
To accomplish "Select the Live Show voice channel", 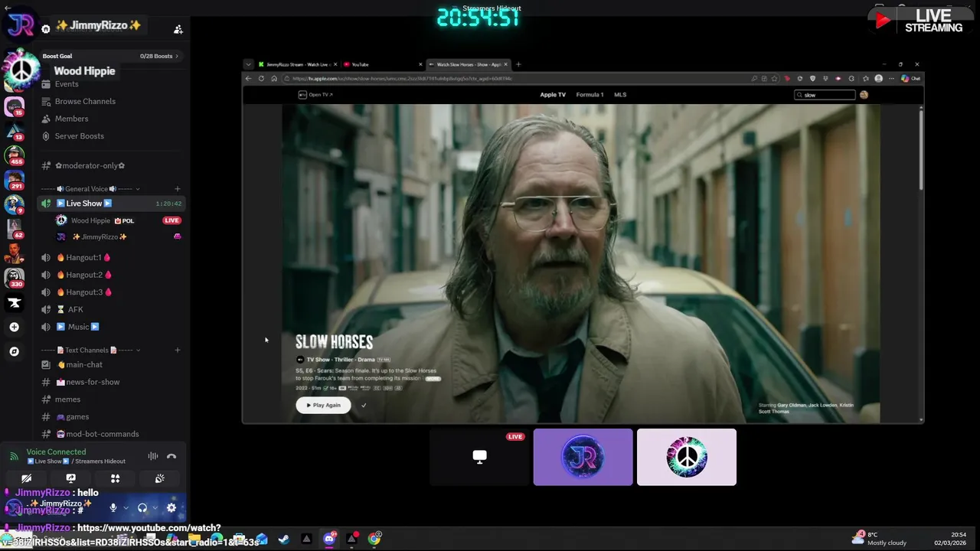I will [111, 204].
